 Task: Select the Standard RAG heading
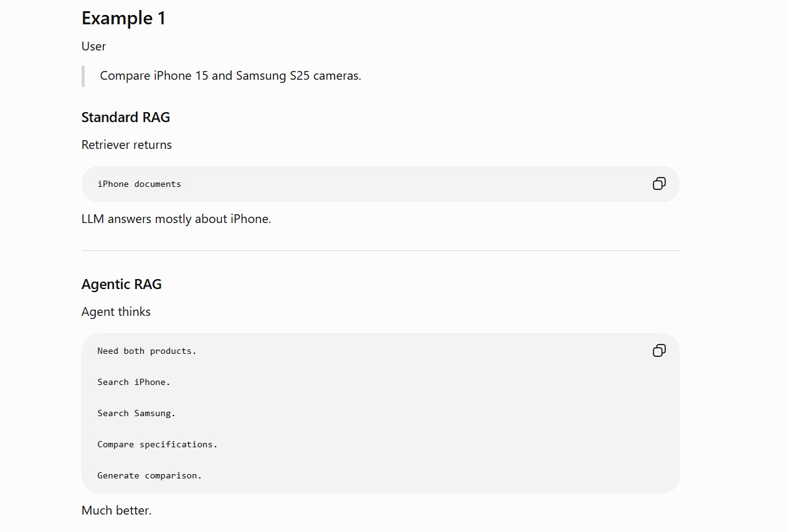[126, 117]
